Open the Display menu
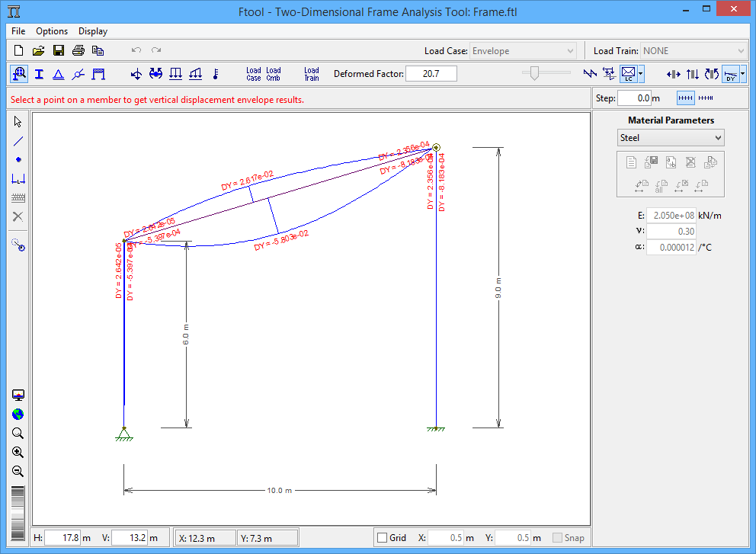Image resolution: width=756 pixels, height=554 pixels. click(93, 31)
